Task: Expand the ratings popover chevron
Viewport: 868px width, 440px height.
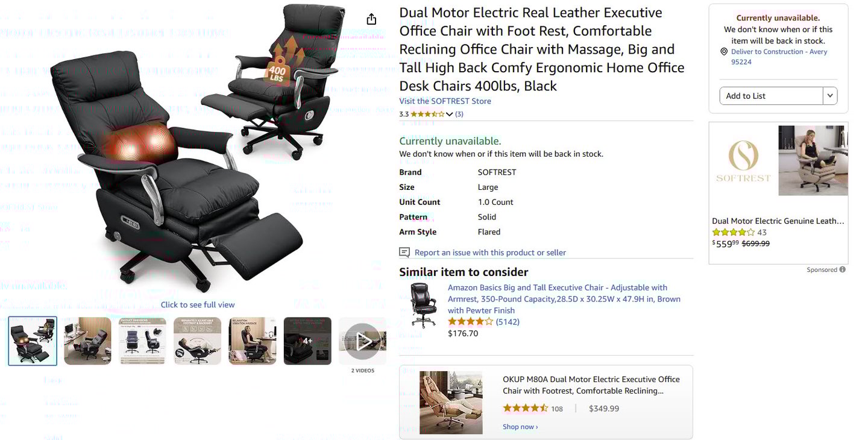Action: pos(449,114)
